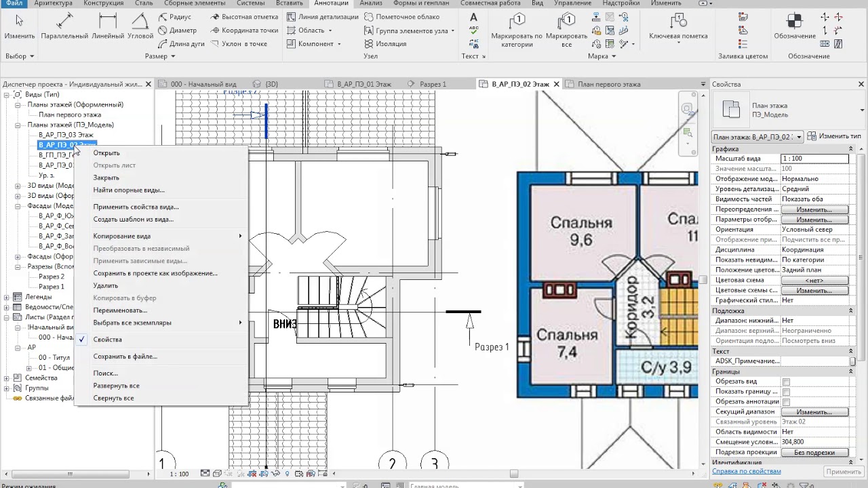This screenshot has height=488, width=868.
Task: Open the Архитектура ribbon tab
Action: click(53, 3)
